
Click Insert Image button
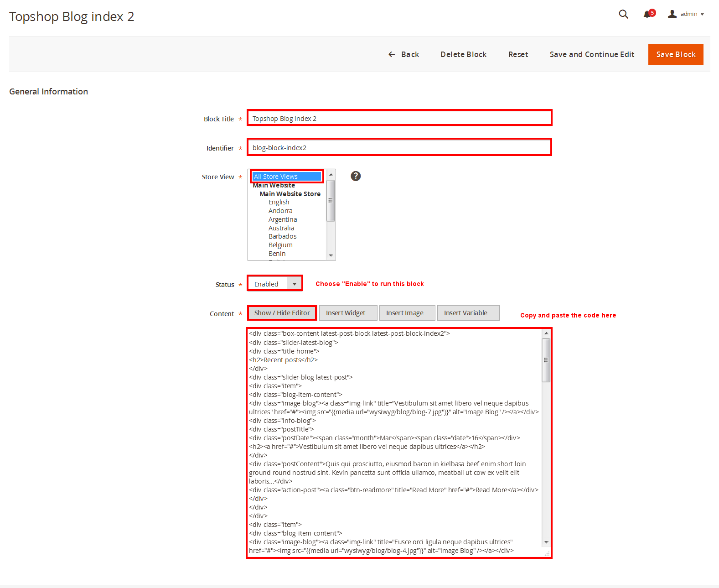click(407, 313)
